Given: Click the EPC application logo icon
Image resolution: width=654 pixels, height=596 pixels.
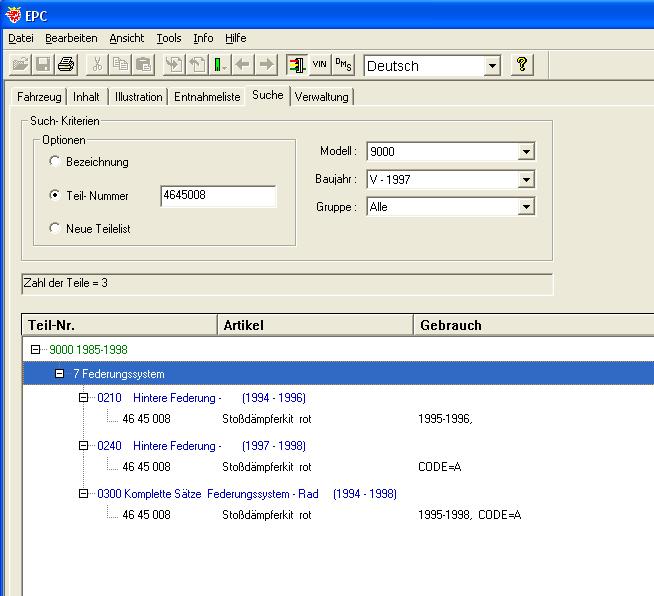Looking at the screenshot, I should coord(13,15).
